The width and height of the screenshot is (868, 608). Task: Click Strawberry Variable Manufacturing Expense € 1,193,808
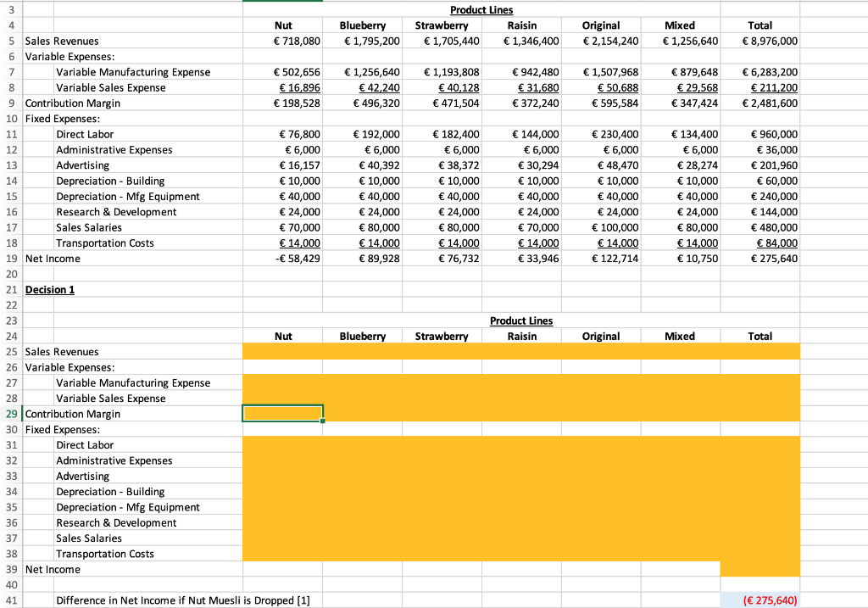coord(442,72)
